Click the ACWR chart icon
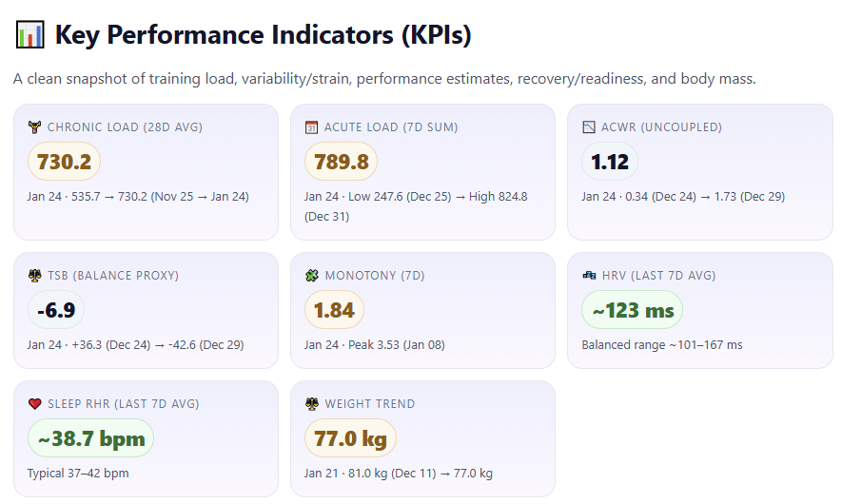The height and width of the screenshot is (504, 842). [589, 127]
